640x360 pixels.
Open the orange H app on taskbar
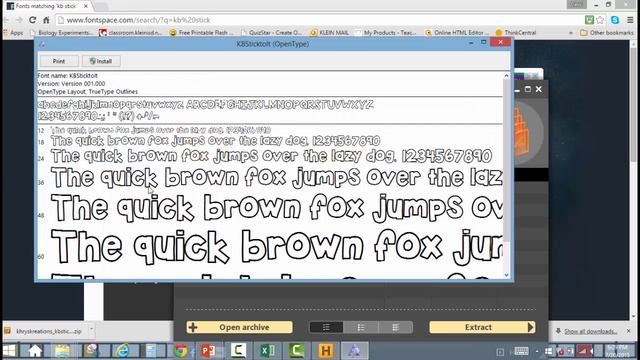(325, 351)
